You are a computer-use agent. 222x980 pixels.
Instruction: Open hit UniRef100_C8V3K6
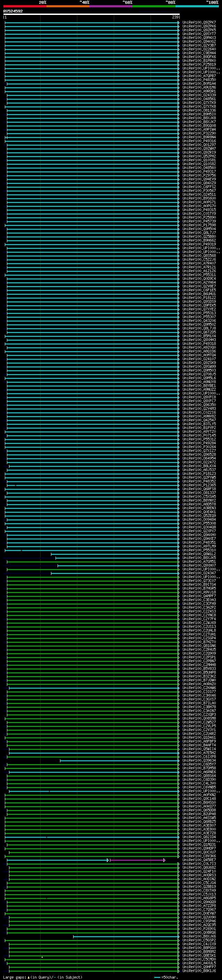tap(199, 856)
